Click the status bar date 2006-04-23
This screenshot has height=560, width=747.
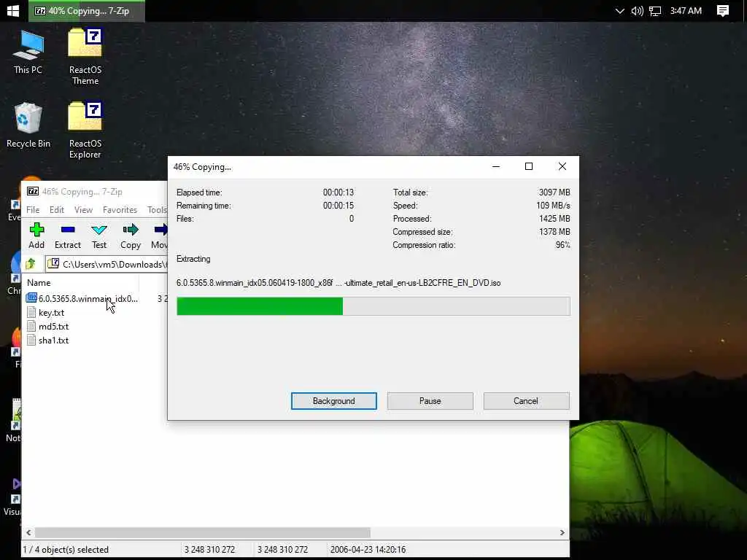[368, 550]
